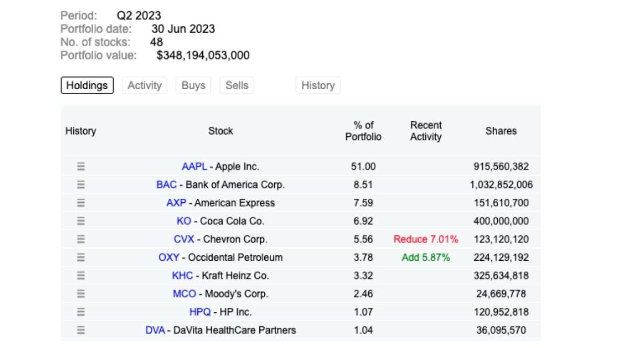Open history icon for Moody's Corp. row
Image resolution: width=644 pixels, height=348 pixels.
(81, 294)
